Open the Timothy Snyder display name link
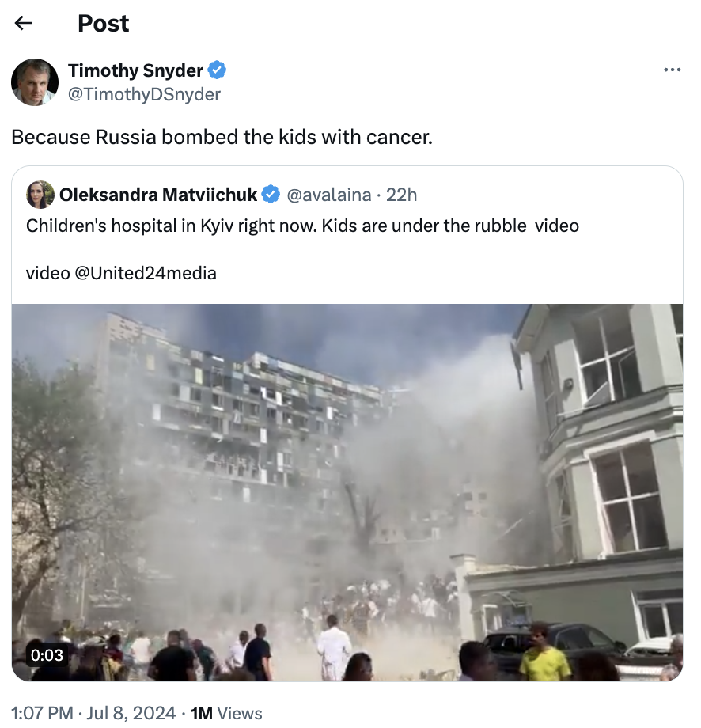The image size is (701, 728). (135, 70)
